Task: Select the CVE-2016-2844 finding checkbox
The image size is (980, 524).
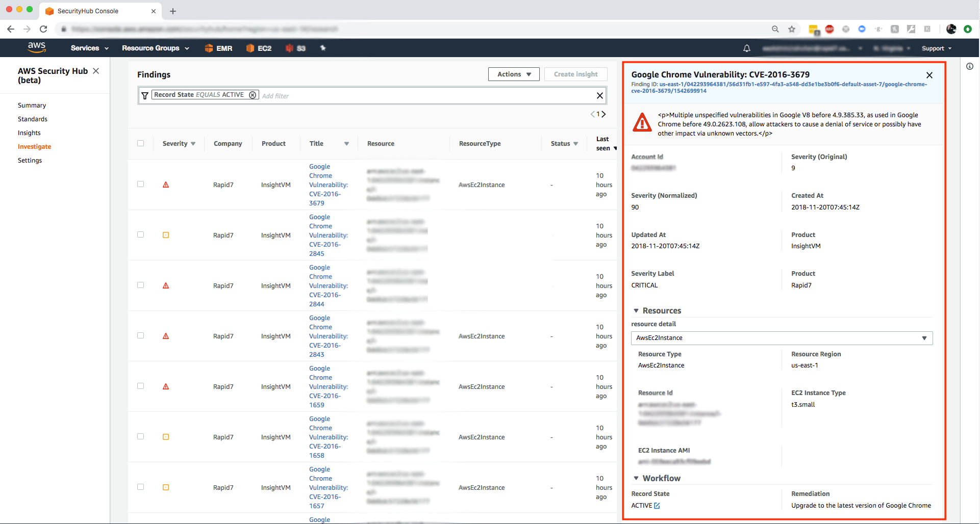Action: coord(140,285)
